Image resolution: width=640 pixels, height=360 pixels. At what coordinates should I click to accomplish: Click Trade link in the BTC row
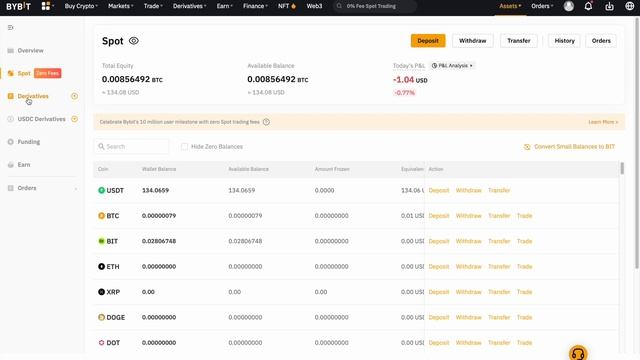[x=524, y=216]
